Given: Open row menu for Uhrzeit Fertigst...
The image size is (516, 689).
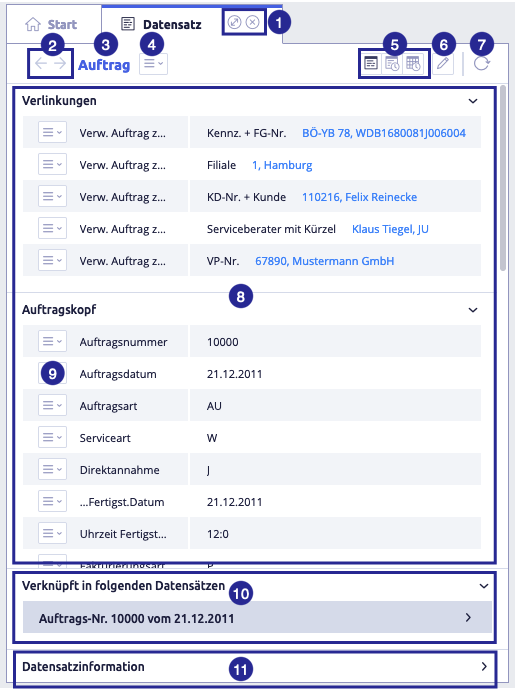Looking at the screenshot, I should pos(52,534).
